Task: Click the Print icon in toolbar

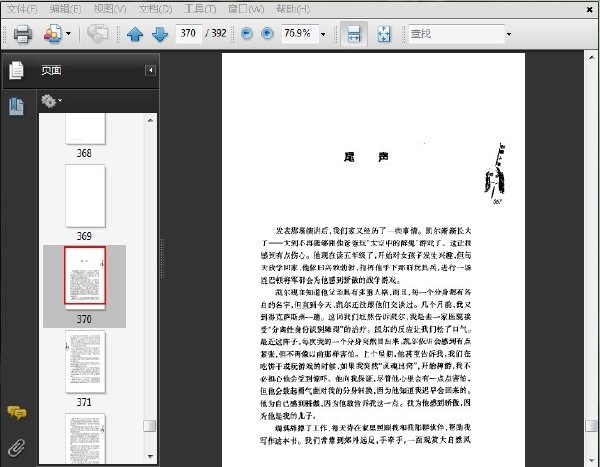Action: click(x=23, y=34)
